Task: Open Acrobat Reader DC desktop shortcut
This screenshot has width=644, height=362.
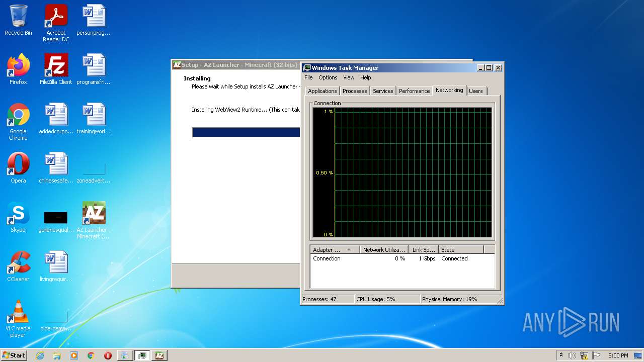Action: click(56, 23)
